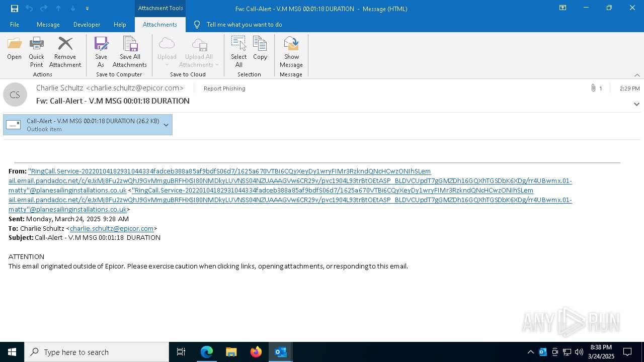This screenshot has width=644, height=362.
Task: Click the Outlook taskbar icon
Action: pyautogui.click(x=281, y=352)
